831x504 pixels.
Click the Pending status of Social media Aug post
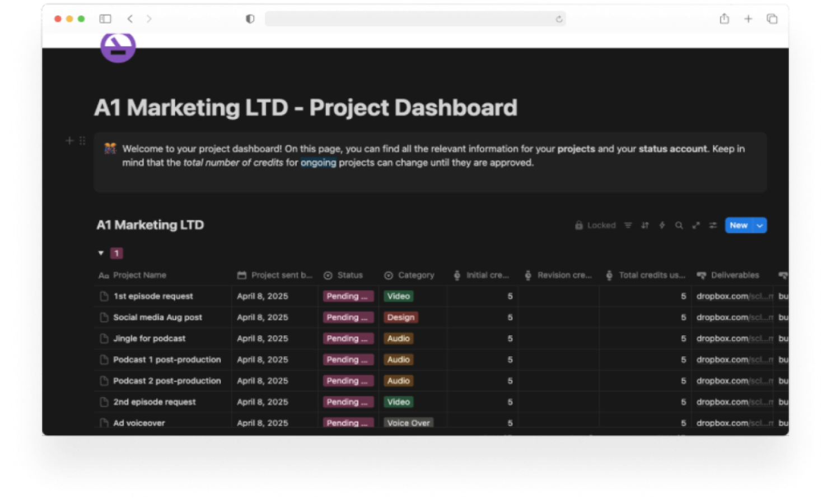[347, 318]
